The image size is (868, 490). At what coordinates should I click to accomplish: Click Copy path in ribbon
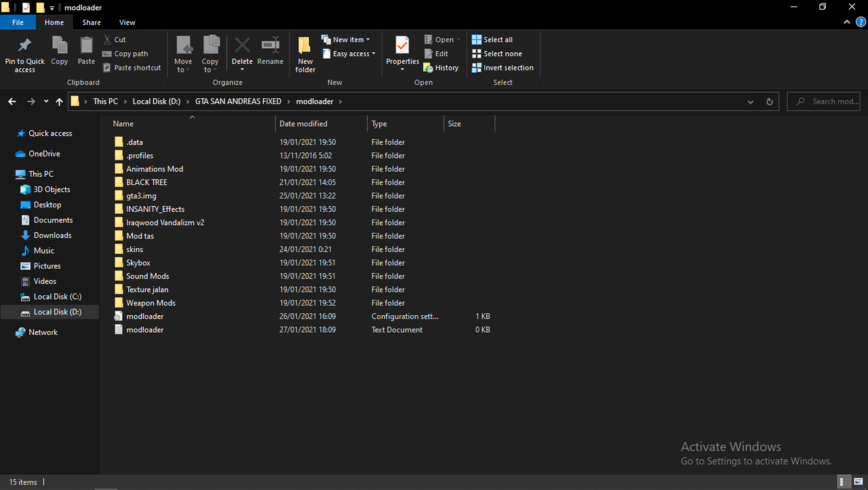125,54
